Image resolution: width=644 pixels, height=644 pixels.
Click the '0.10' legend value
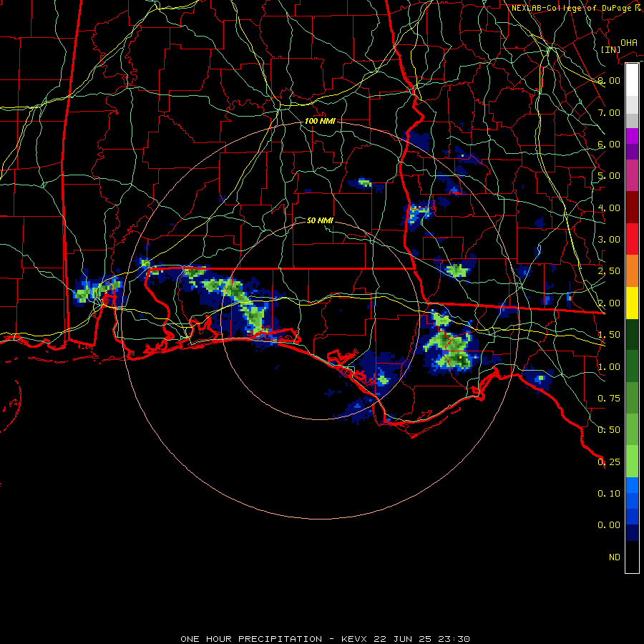pyautogui.click(x=609, y=494)
